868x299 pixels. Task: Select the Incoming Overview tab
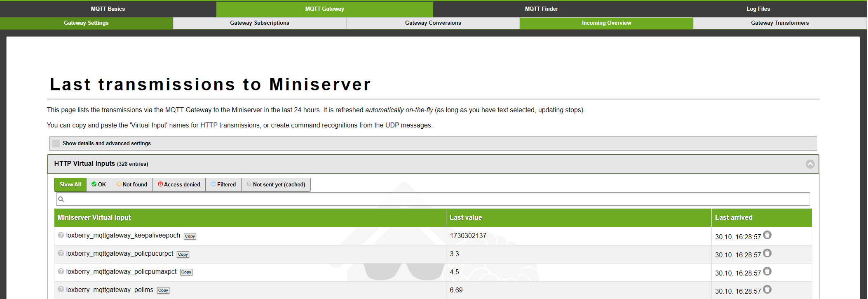[x=606, y=23]
